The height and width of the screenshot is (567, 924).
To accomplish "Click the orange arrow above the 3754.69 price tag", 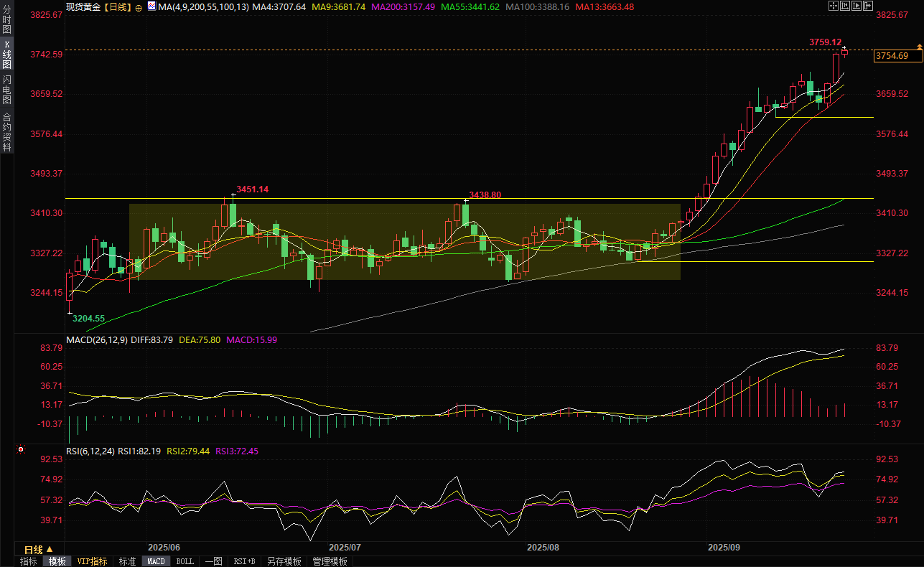I will (x=919, y=47).
